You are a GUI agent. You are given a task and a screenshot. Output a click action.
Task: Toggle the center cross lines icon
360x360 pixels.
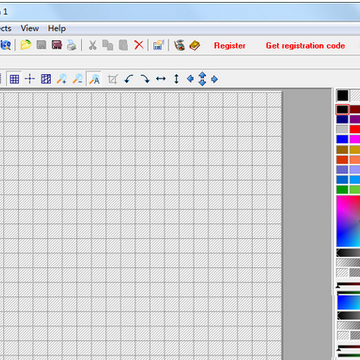(x=30, y=79)
